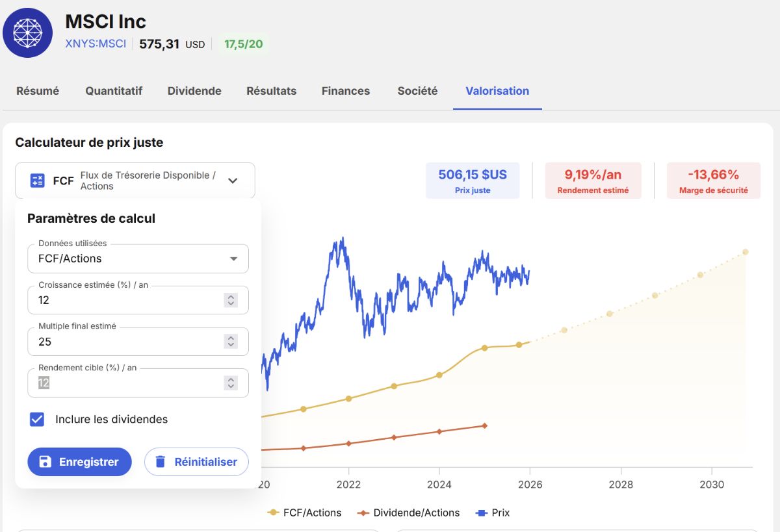780x532 pixels.
Task: Click the -13,66% Marge de sécurité box
Action: [x=714, y=181]
